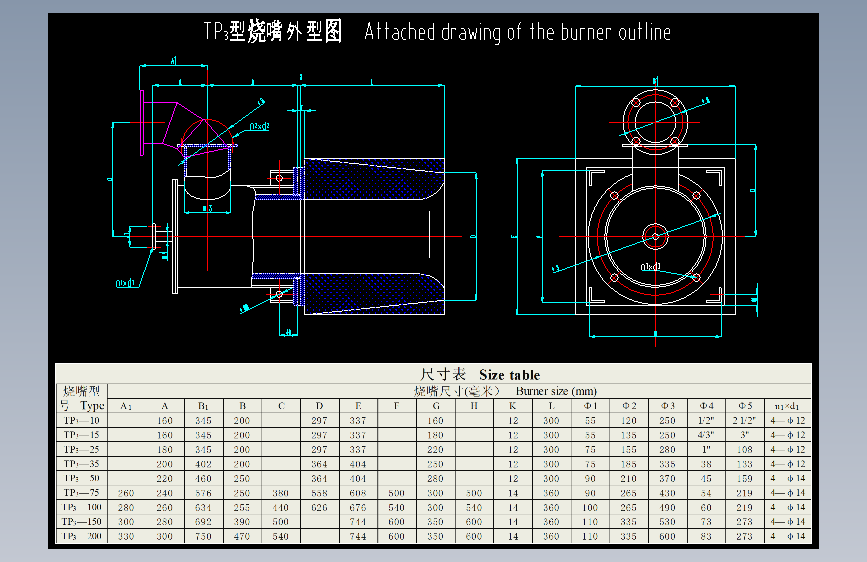This screenshot has height=562, width=867.
Task: Click the 'TP3—150' row label
Action: click(x=81, y=521)
